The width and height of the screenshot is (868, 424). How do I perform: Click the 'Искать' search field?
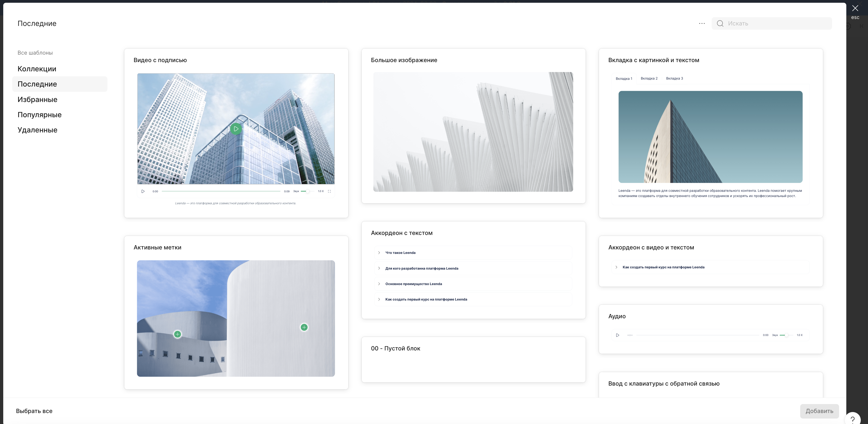[775, 24]
